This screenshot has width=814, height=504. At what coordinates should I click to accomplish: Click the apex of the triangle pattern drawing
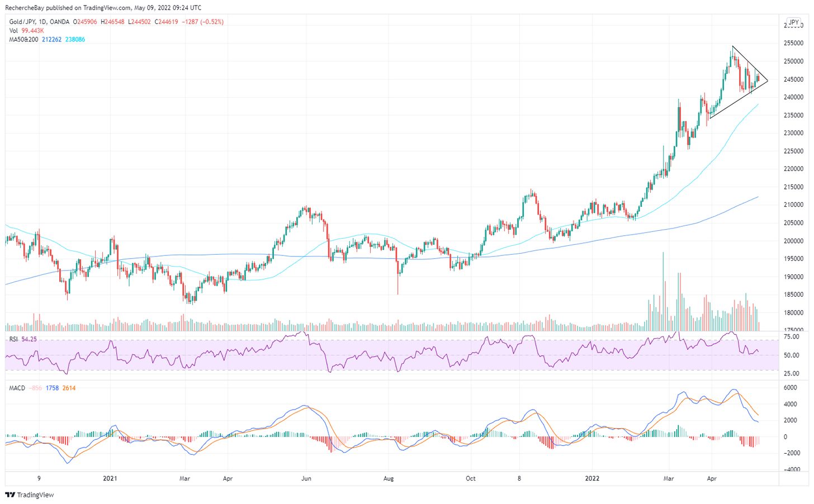point(768,81)
